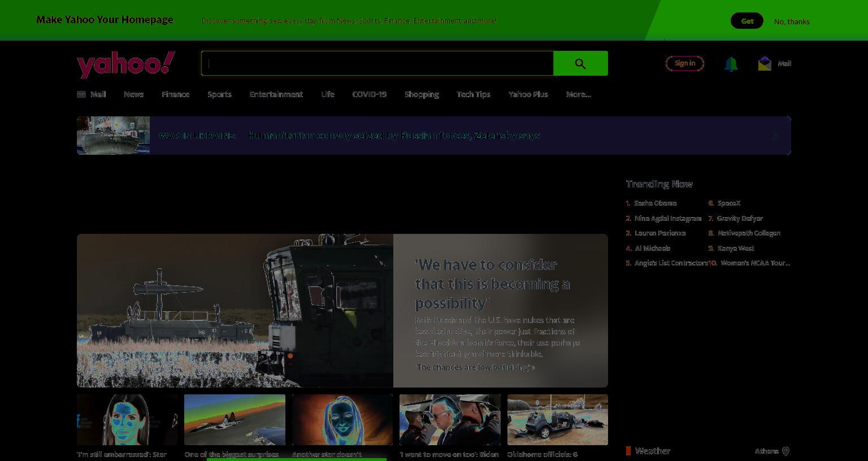
Task: Open the Mail text link in navigation
Action: pos(98,94)
